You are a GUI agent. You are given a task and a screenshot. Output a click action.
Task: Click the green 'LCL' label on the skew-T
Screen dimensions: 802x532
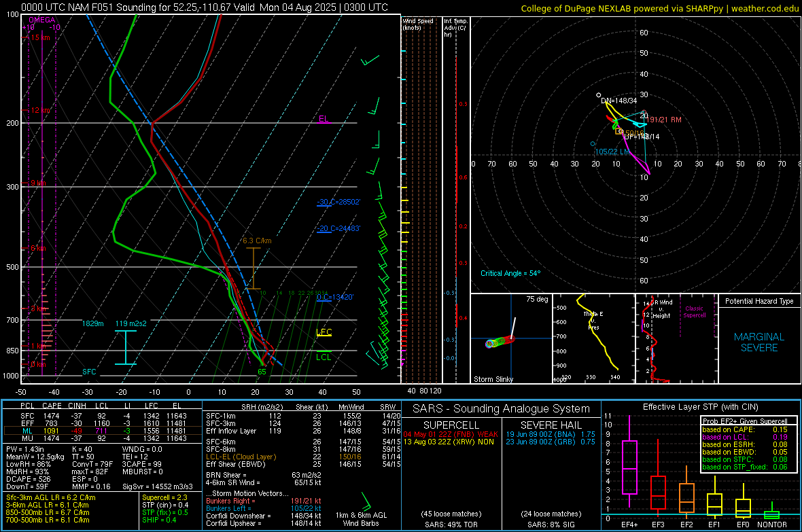[324, 357]
